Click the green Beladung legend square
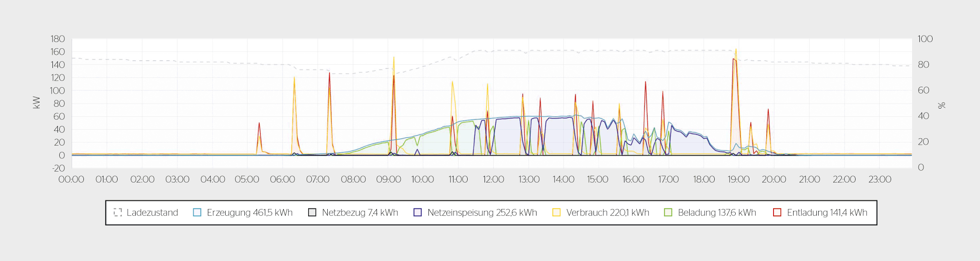This screenshot has height=261, width=980. click(x=668, y=213)
